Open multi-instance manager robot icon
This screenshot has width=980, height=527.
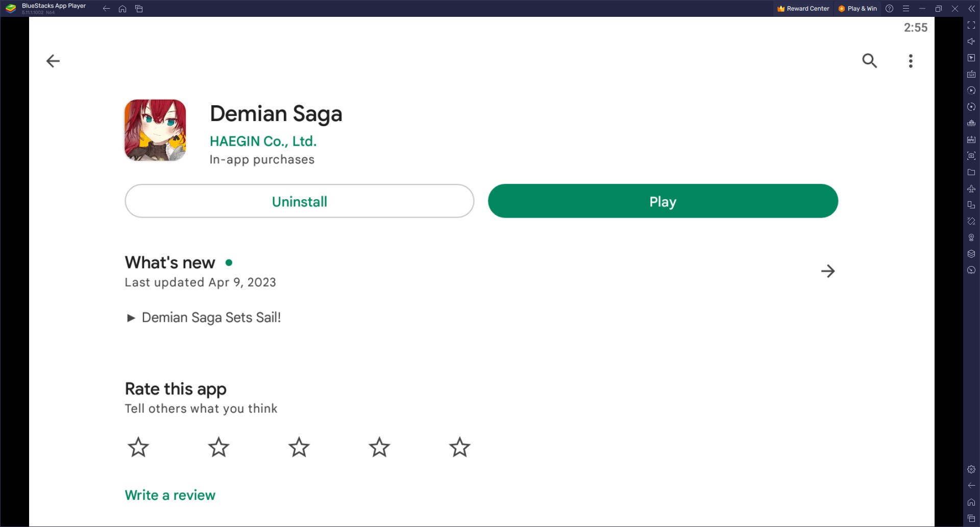(971, 123)
